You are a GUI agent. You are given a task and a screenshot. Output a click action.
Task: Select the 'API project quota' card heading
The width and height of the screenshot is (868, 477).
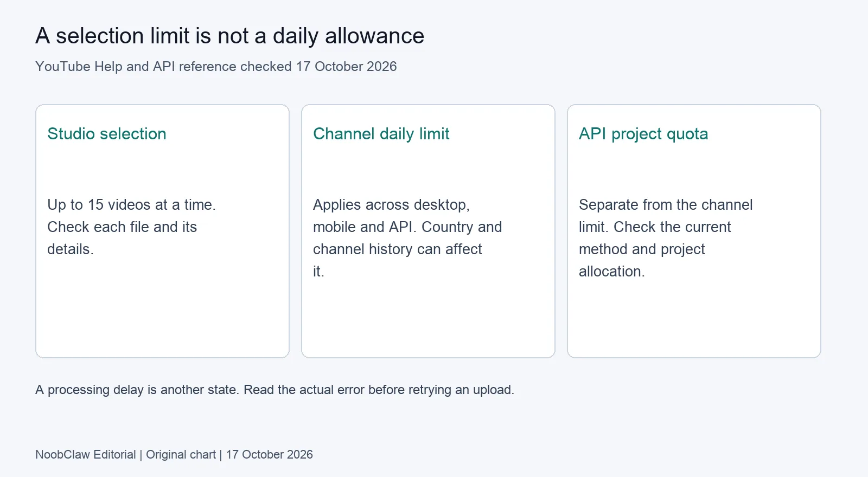(643, 134)
